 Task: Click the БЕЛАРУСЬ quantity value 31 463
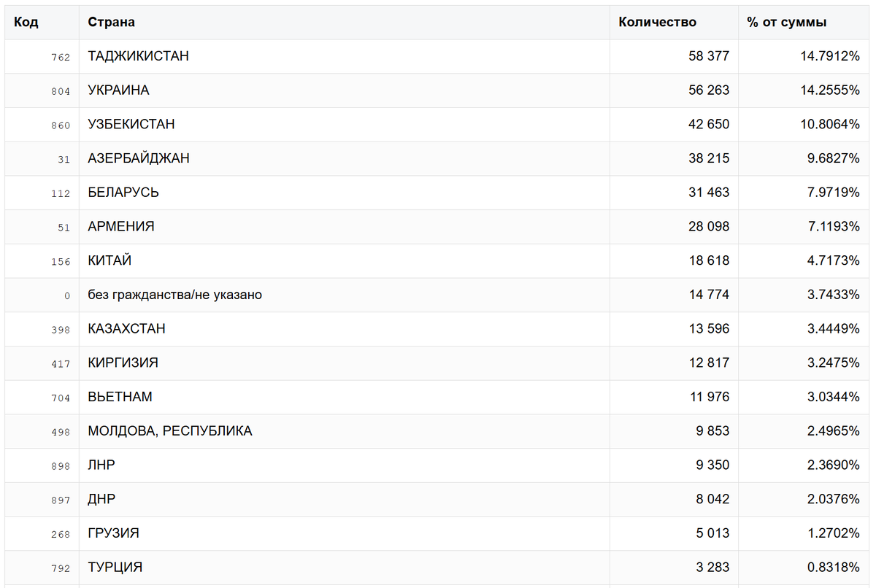(708, 193)
